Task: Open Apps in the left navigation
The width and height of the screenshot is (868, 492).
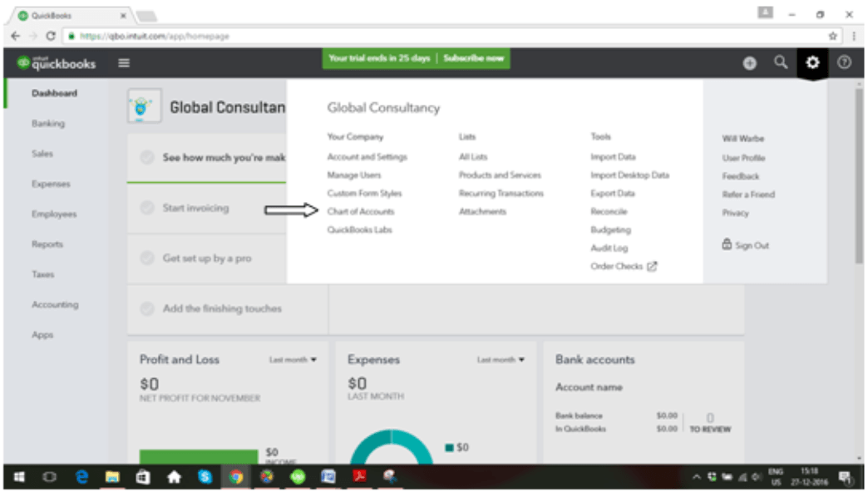Action: point(42,336)
